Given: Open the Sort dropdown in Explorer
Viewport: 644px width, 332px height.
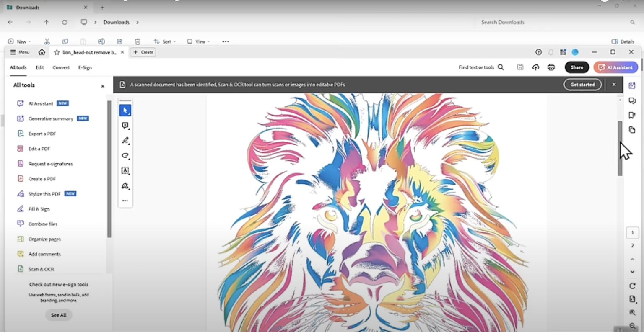Looking at the screenshot, I should 165,41.
